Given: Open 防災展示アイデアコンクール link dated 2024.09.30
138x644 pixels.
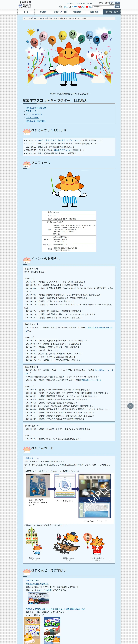Looking at the screenshot, I should tap(60, 140).
